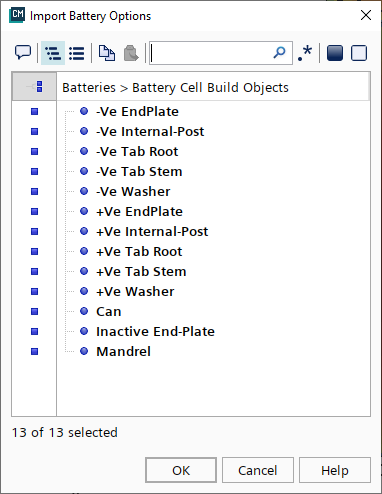This screenshot has width=382, height=494.
Task: Click the paste clipboard icon
Action: pos(131,53)
